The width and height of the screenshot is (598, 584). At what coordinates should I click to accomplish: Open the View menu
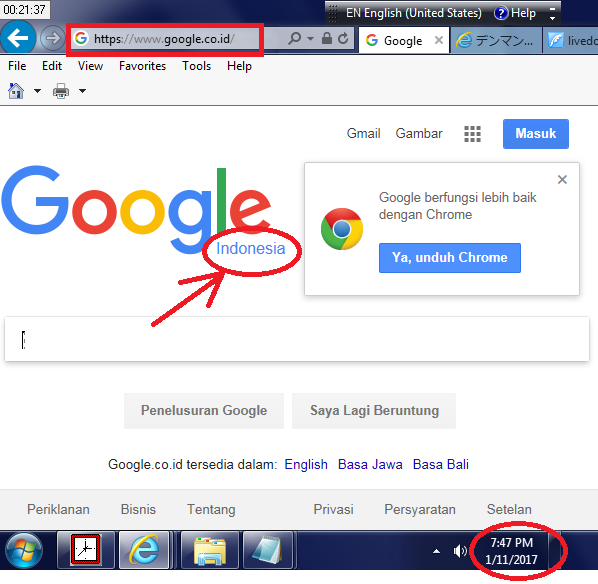[x=90, y=66]
